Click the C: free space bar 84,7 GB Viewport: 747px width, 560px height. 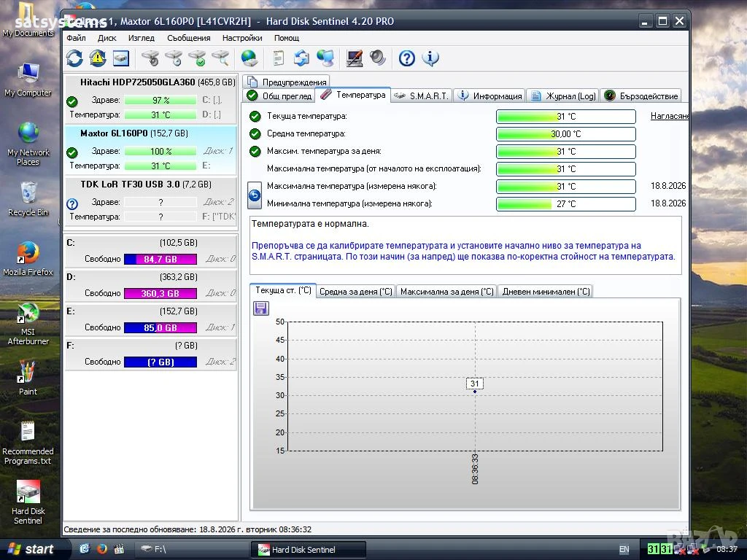tap(160, 259)
